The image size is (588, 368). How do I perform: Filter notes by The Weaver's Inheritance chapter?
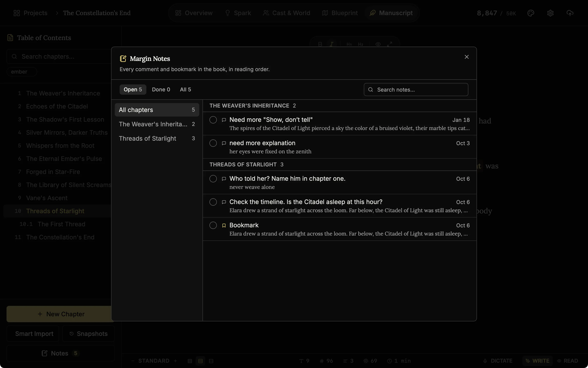(x=157, y=124)
